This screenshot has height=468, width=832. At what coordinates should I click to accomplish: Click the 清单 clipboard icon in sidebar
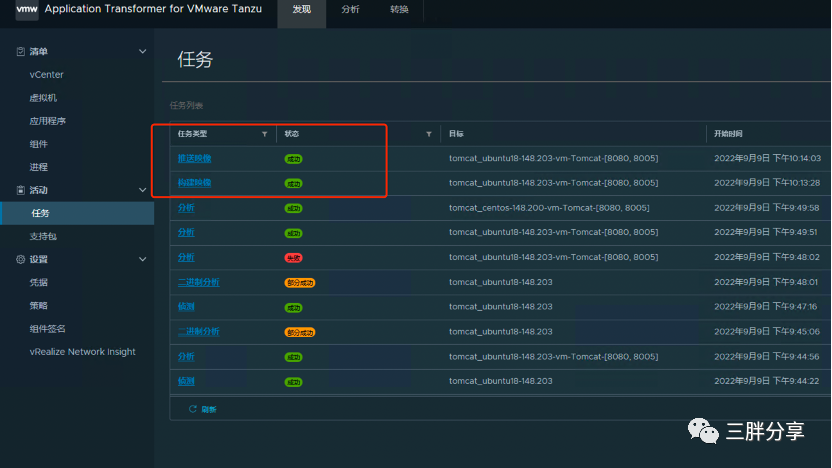21,51
